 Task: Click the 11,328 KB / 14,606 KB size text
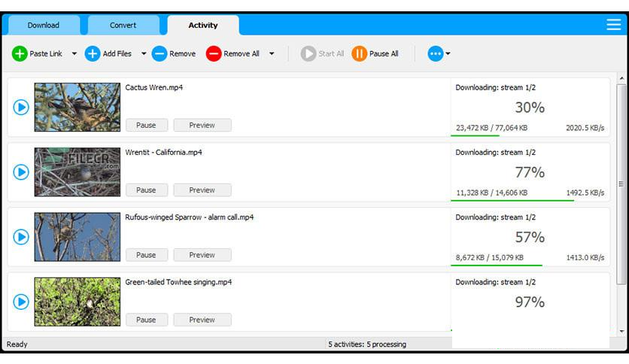[492, 193]
